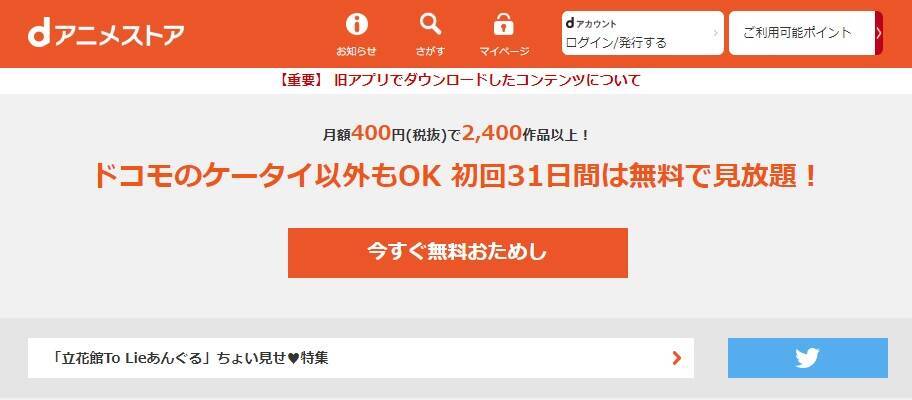912x400 pixels.
Task: Open 【重要】旧アプリ download notice link
Action: pyautogui.click(x=459, y=80)
